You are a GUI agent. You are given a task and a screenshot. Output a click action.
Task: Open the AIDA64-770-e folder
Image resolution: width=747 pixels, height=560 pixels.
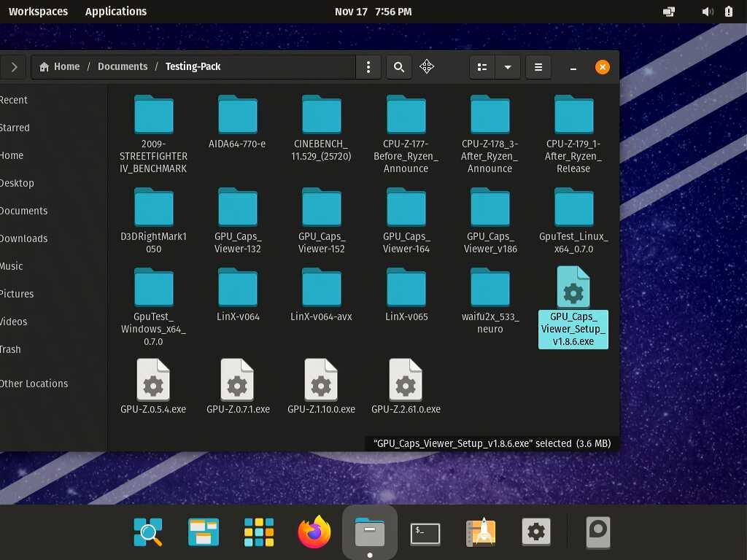[x=237, y=122]
